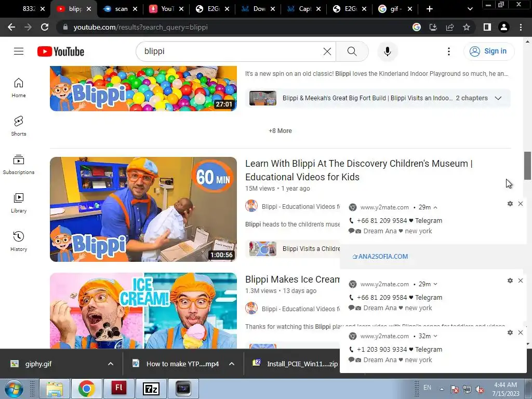Screen dimensions: 532x399
Task: Open giphy.gif download options arrow
Action: click(x=111, y=364)
